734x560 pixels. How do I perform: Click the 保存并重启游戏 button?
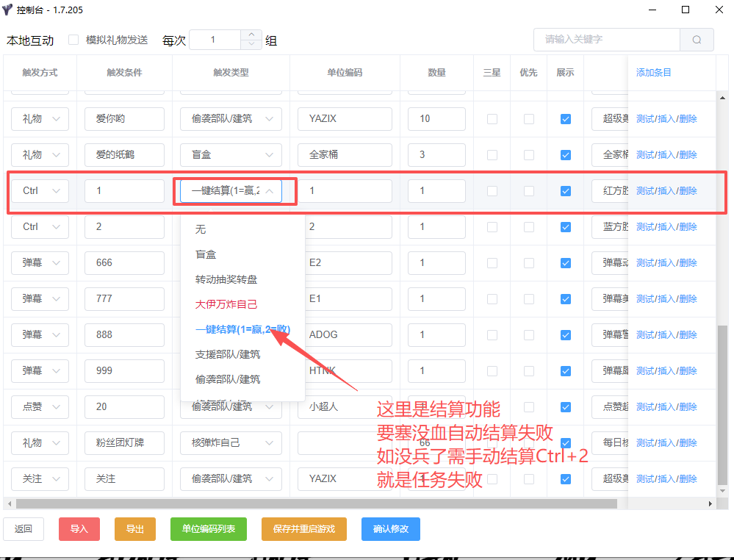coord(303,529)
